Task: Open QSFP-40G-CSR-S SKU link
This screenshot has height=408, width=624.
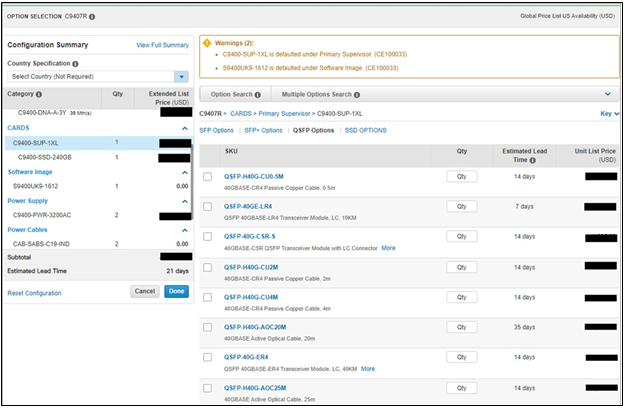Action: coord(249,236)
